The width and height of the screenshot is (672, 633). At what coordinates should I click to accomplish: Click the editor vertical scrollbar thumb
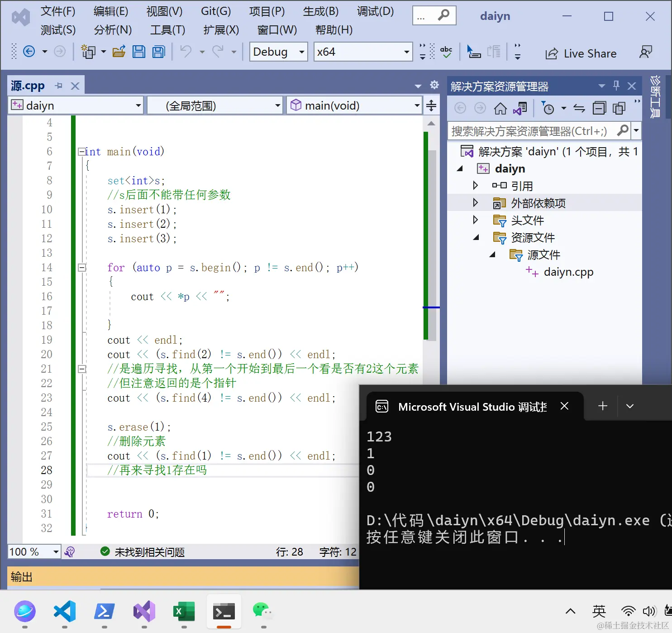[x=433, y=245]
